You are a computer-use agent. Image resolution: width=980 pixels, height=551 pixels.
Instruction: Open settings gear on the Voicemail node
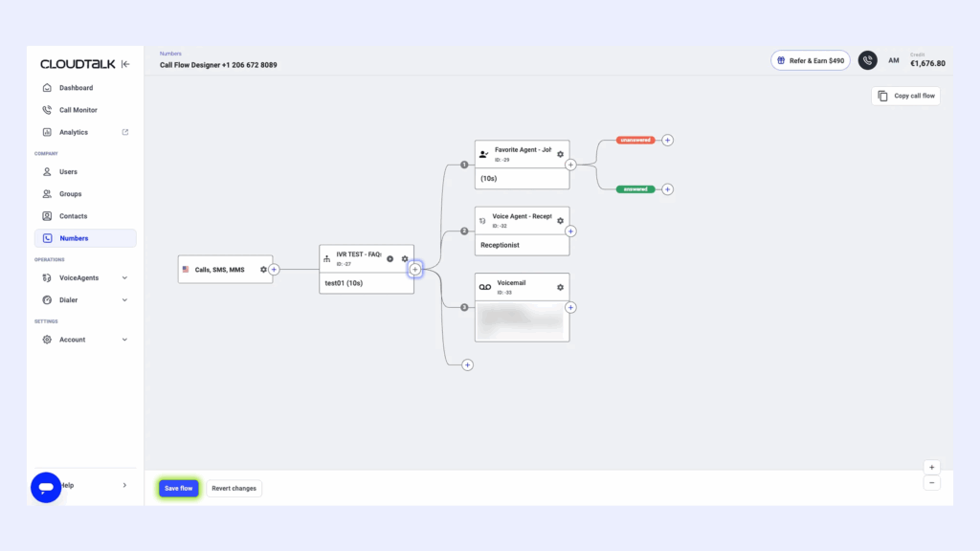click(x=561, y=286)
